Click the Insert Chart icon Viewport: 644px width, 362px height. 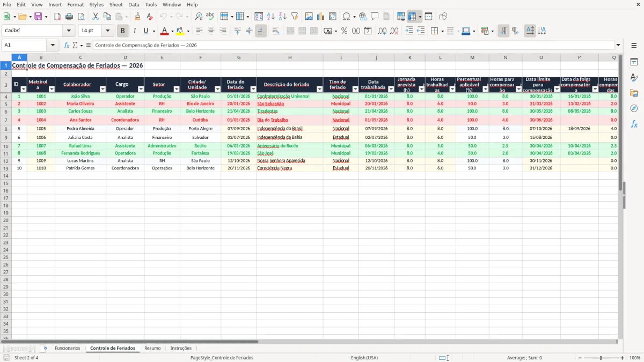coord(321,17)
